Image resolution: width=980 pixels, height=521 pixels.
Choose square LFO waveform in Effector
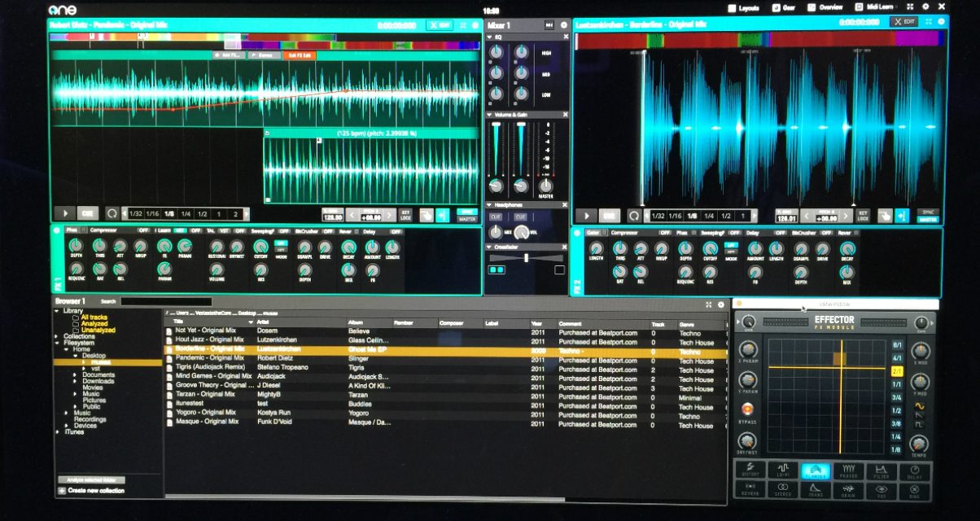pyautogui.click(x=919, y=424)
